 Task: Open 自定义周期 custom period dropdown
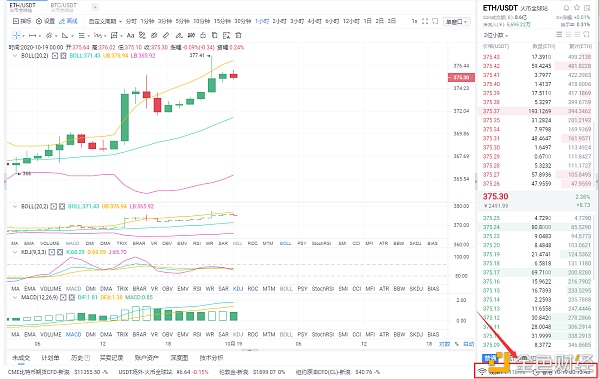[x=105, y=21]
